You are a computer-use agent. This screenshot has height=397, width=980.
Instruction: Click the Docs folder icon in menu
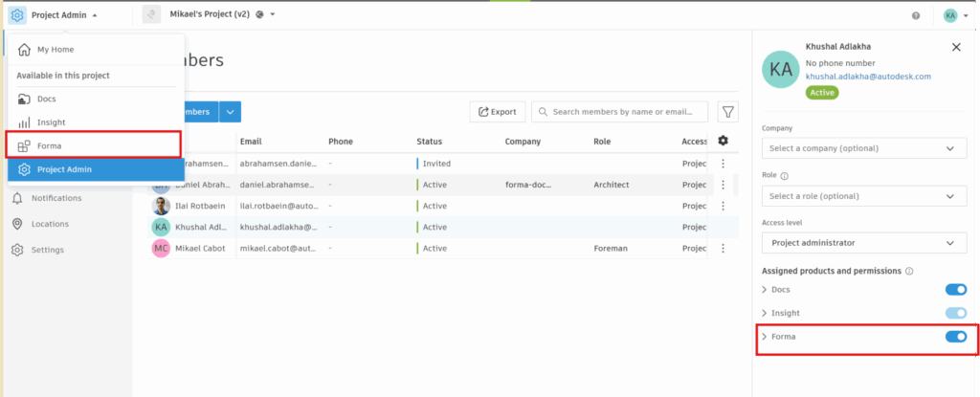point(24,99)
